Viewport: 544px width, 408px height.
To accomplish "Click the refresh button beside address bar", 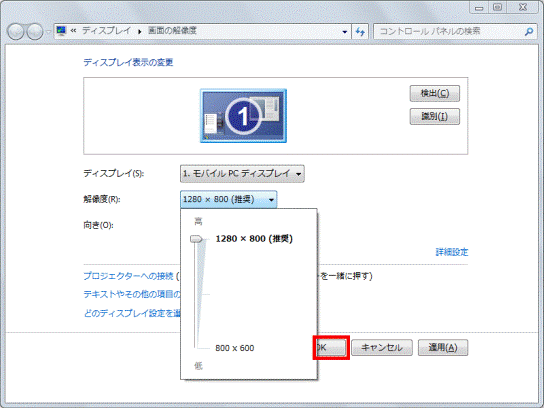I will [360, 32].
